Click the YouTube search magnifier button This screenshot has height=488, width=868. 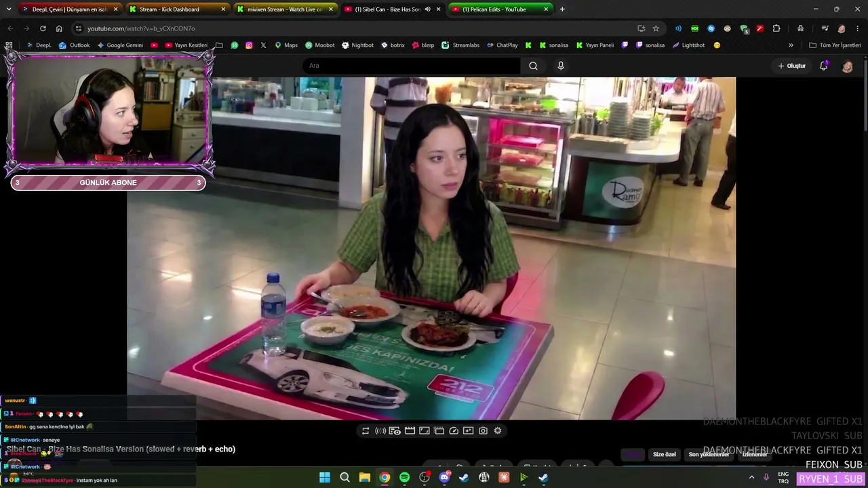tap(533, 66)
